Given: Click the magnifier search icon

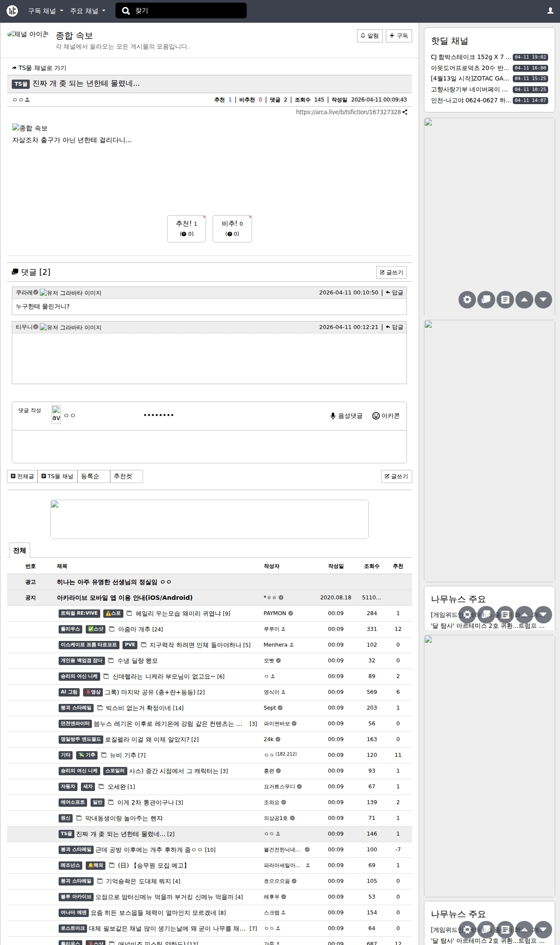Looking at the screenshot, I should (126, 11).
